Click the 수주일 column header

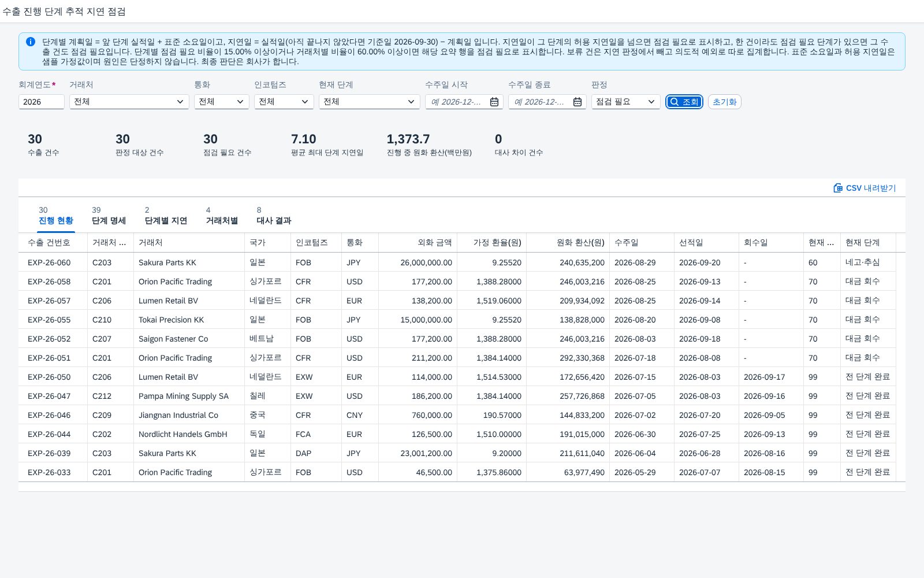pyautogui.click(x=642, y=242)
